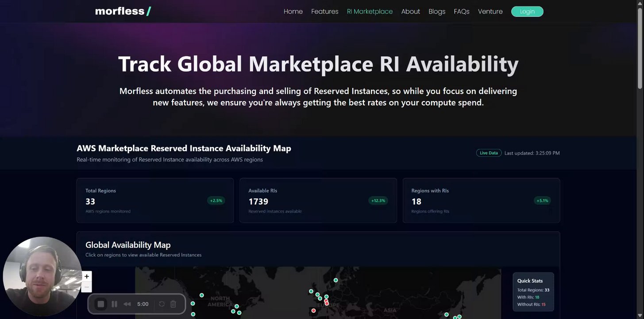This screenshot has width=644, height=319.
Task: Click the webcam bubble of the presenter
Action: coord(42,276)
